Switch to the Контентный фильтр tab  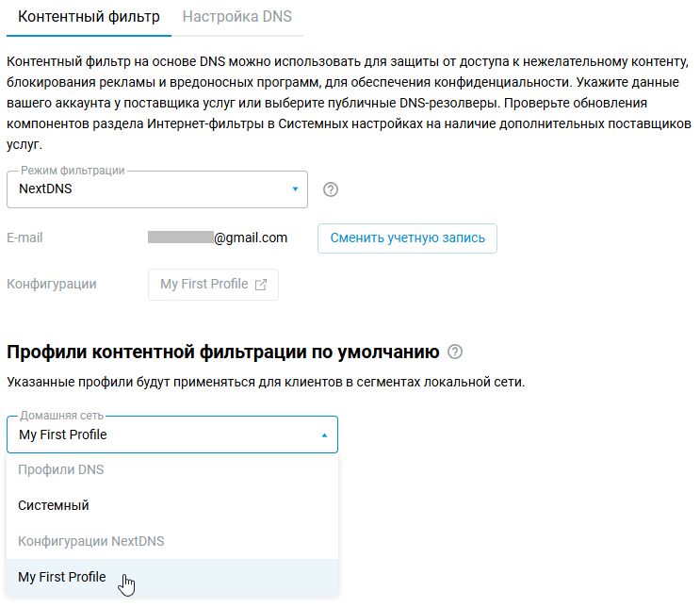(89, 17)
